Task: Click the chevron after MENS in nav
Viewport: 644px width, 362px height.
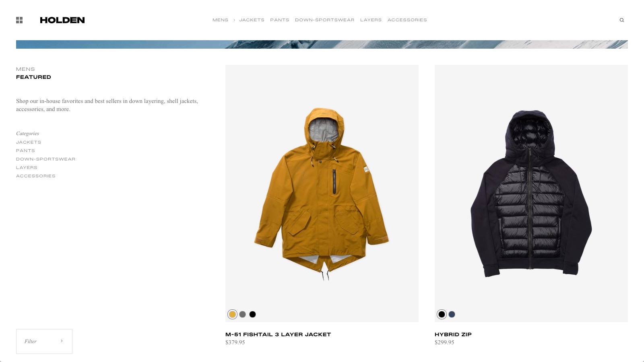Action: 234,20
